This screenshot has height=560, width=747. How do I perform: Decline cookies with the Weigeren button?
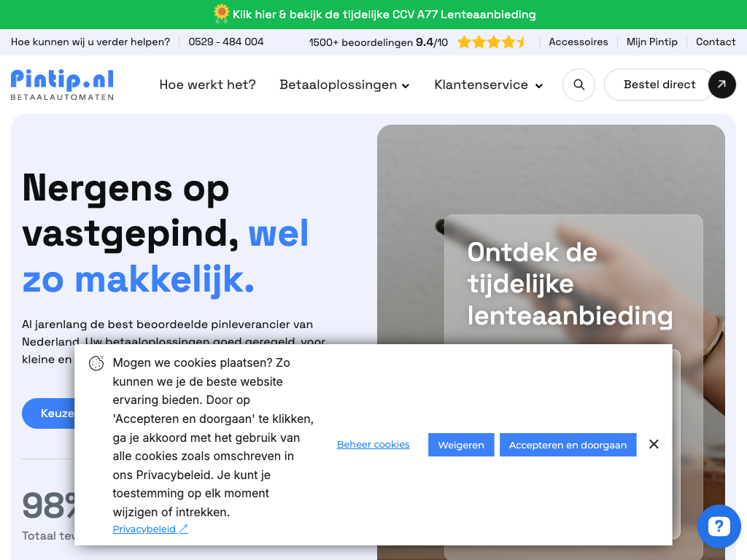pos(461,445)
